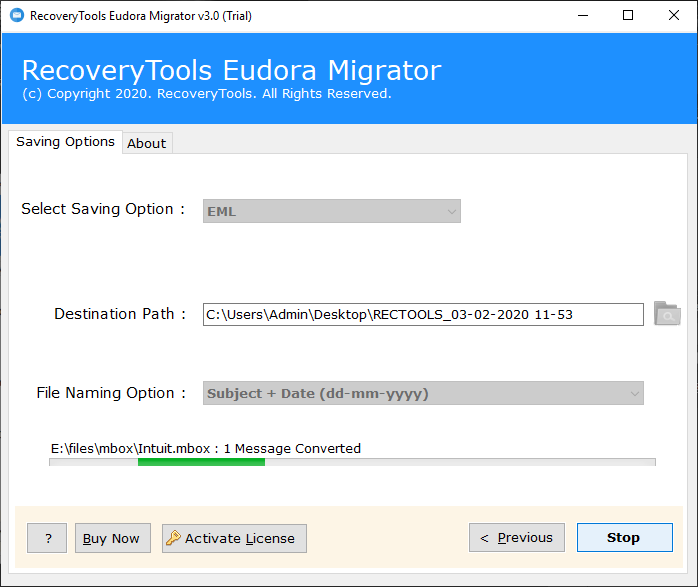Click the 'File Naming Option :' label
Viewport: 698px width, 587px height.
(x=111, y=393)
